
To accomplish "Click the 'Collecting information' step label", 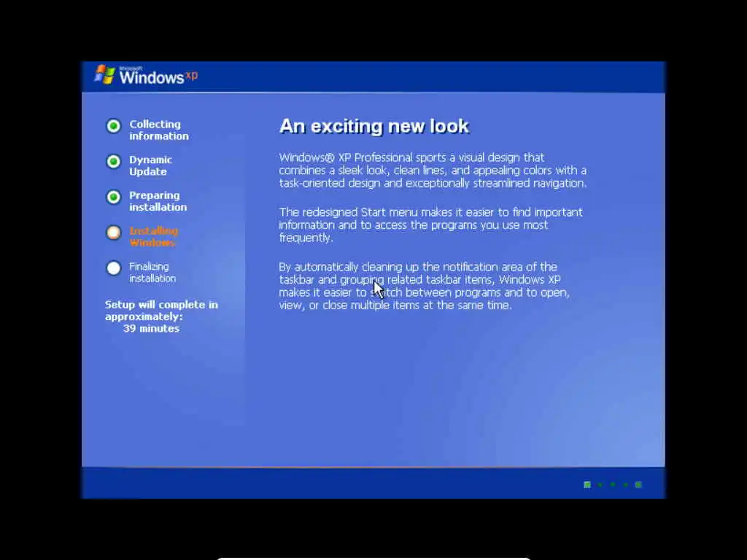I will click(159, 130).
